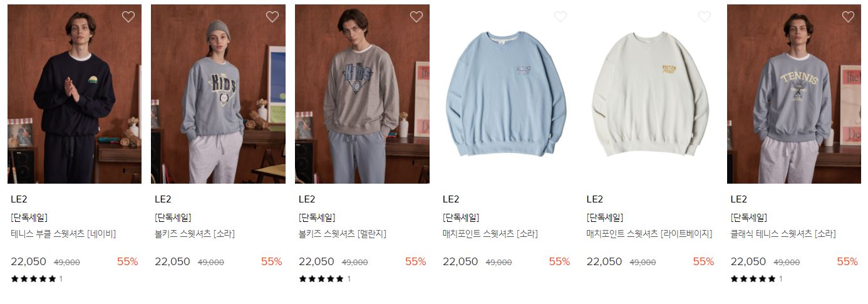Open melange Ball Kids sweatshirt image
868x304 pixels.
(x=363, y=94)
